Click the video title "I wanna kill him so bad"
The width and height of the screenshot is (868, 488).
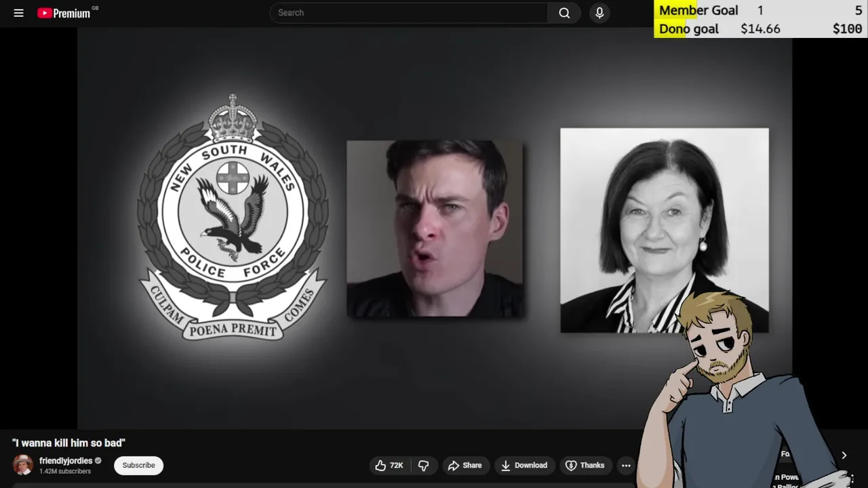[x=68, y=443]
